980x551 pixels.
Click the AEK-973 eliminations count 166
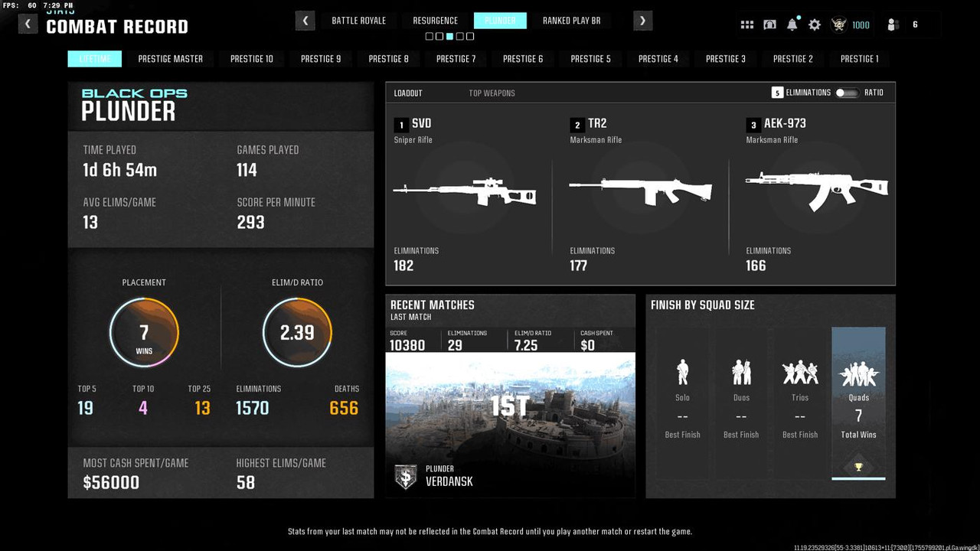click(x=756, y=266)
